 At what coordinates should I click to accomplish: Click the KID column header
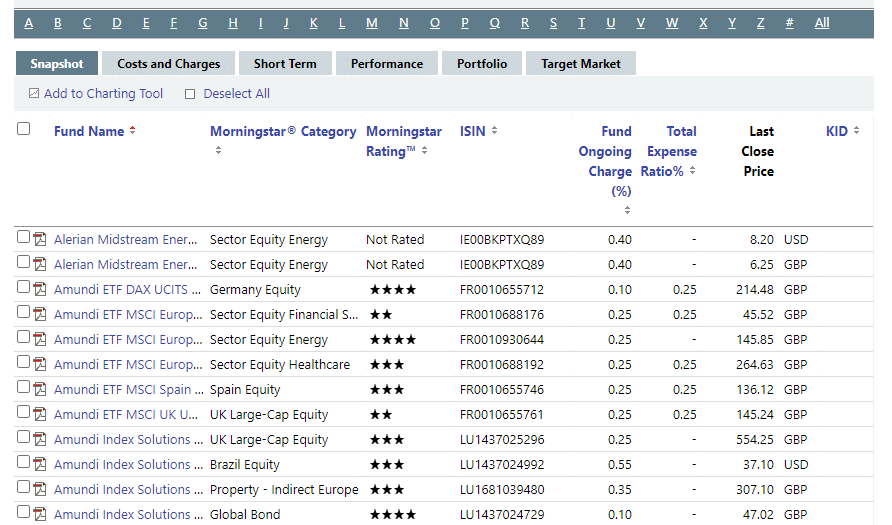[x=836, y=131]
